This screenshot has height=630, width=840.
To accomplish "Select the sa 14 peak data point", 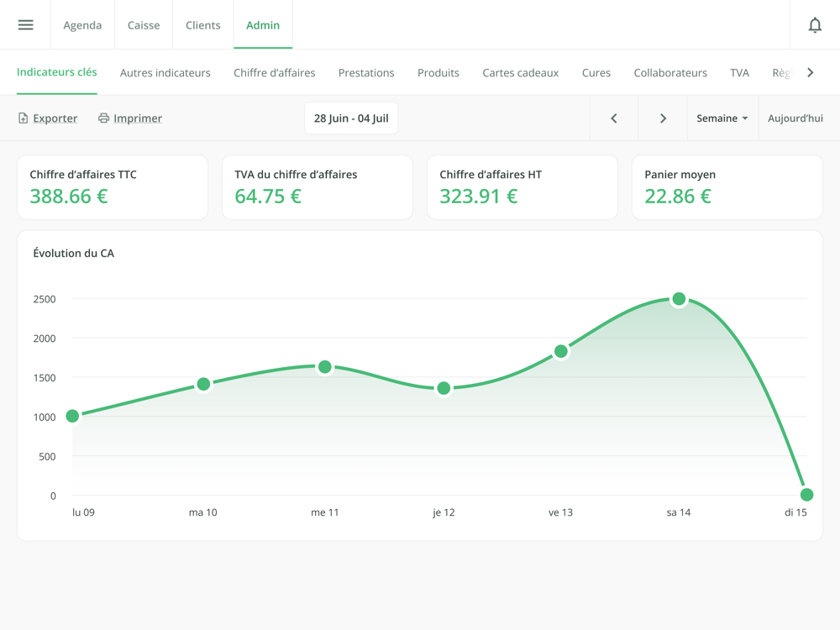I will coord(679,299).
